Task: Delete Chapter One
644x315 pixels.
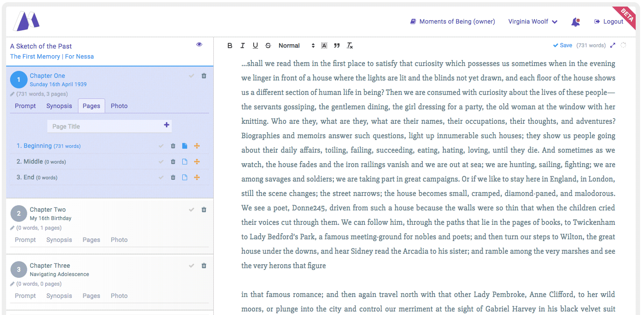Action: coord(204,76)
